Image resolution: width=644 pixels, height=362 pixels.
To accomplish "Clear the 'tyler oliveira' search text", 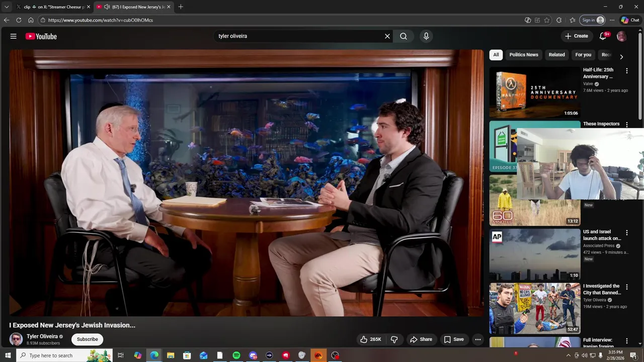I will pos(387,36).
